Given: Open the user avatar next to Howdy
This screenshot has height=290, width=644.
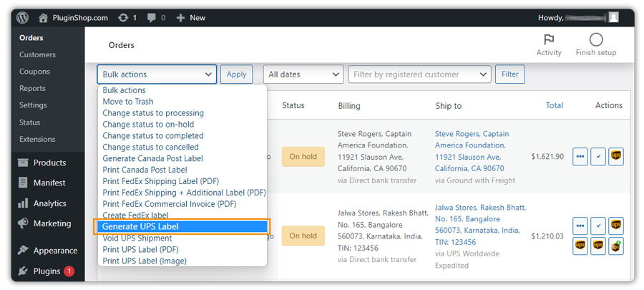Looking at the screenshot, I should point(614,17).
